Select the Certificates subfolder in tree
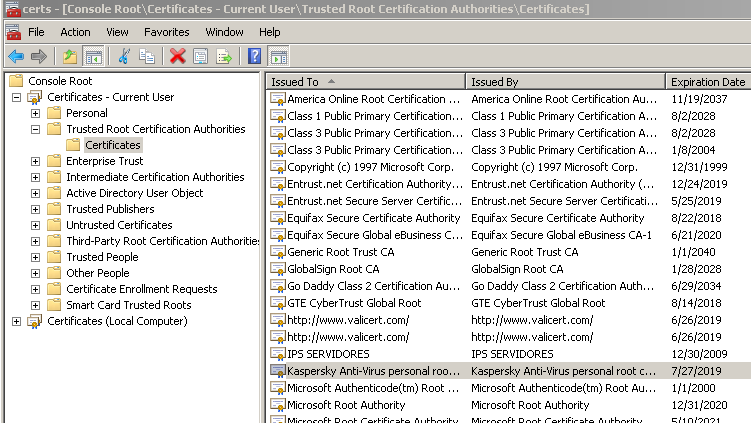This screenshot has width=751, height=423. (x=113, y=145)
